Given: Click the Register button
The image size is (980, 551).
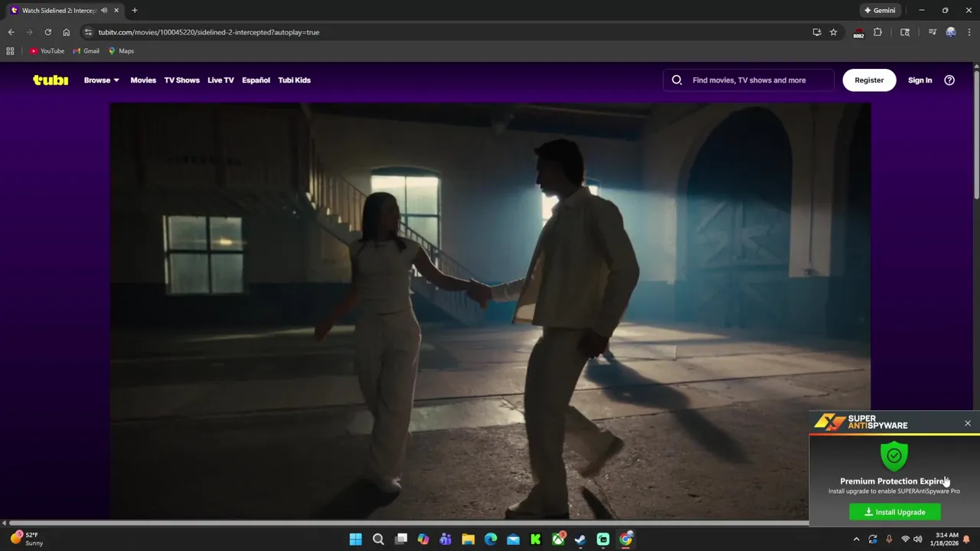Looking at the screenshot, I should click(869, 80).
